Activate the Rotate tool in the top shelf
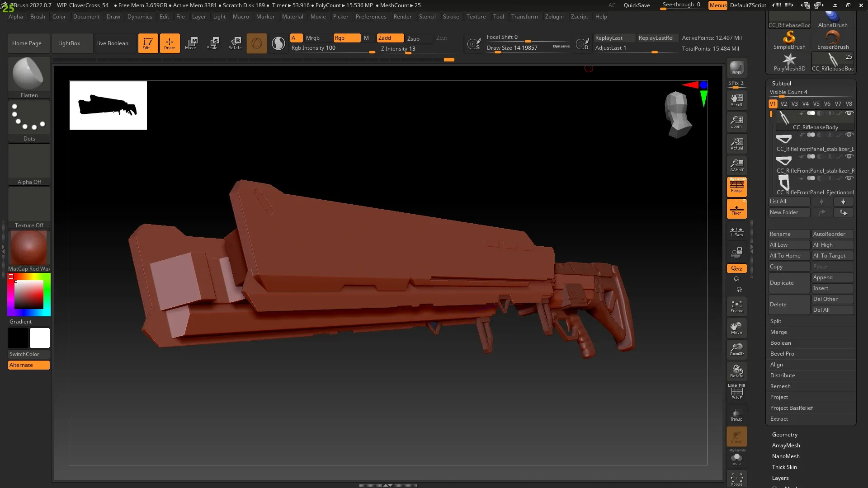868x488 pixels. coord(235,43)
